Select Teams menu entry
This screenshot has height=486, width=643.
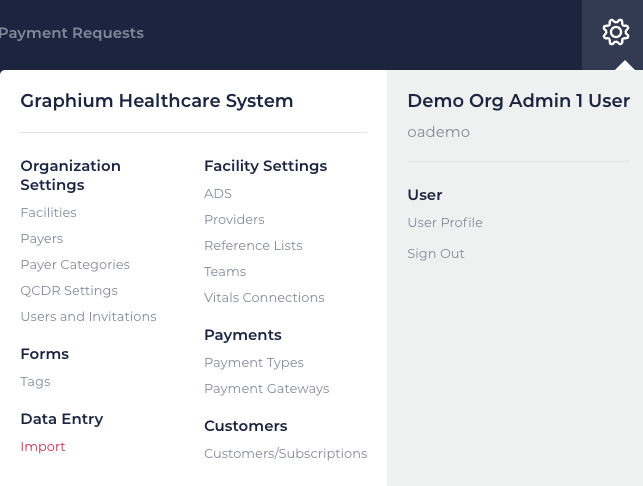click(225, 271)
